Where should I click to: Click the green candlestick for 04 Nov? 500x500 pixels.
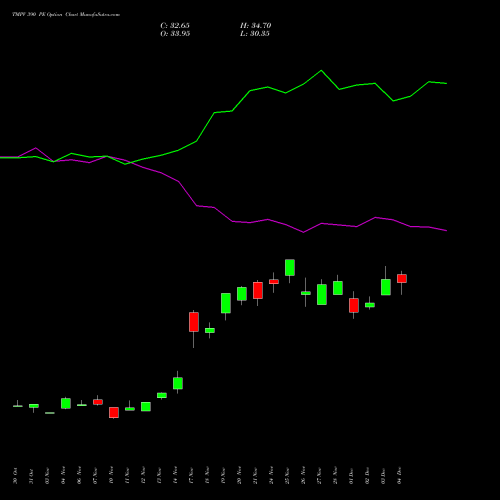(x=66, y=403)
